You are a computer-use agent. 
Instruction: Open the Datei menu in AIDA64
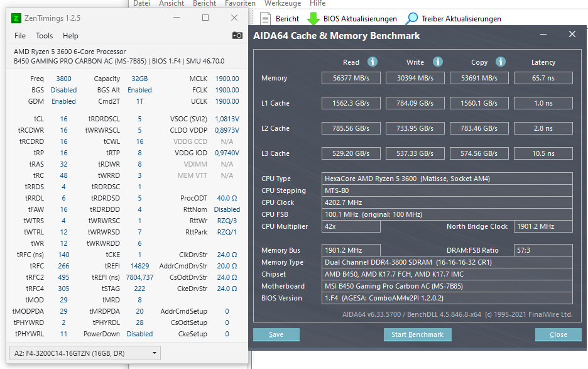[141, 3]
